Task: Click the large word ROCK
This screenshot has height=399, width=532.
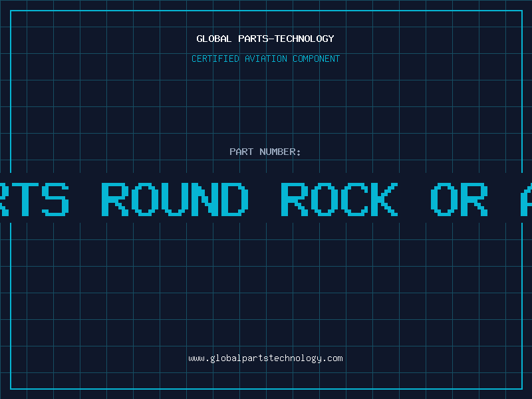Action: coord(339,199)
